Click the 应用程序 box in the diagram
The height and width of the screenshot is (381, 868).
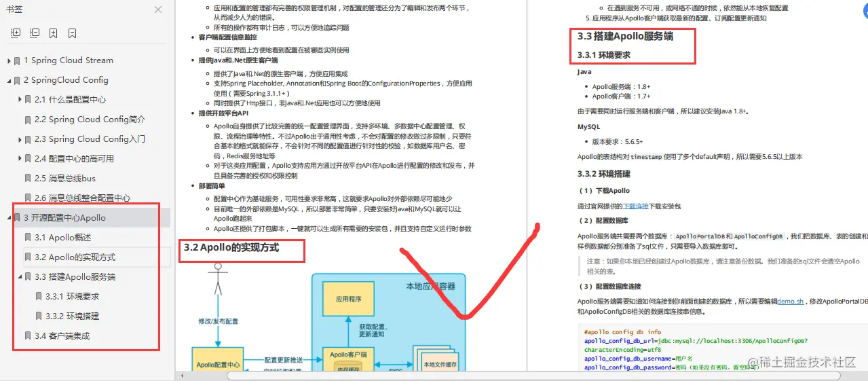348,299
